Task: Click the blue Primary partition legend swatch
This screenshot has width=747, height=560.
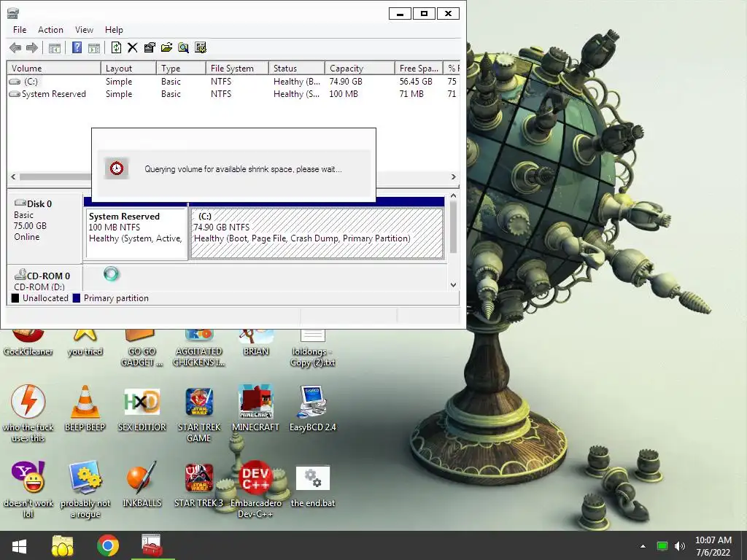Action: [x=77, y=298]
